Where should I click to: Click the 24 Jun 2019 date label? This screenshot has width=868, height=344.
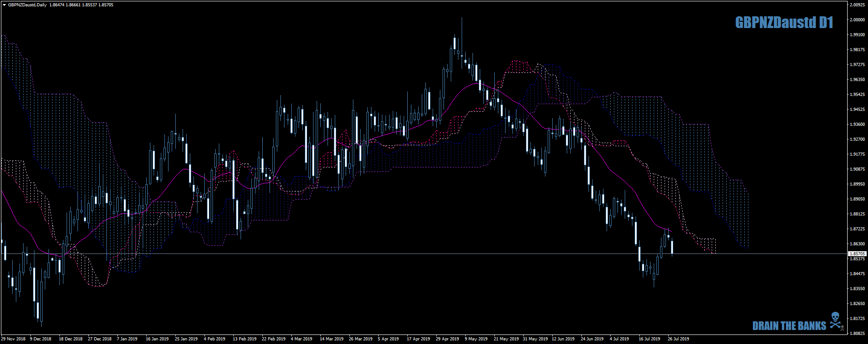[592, 339]
